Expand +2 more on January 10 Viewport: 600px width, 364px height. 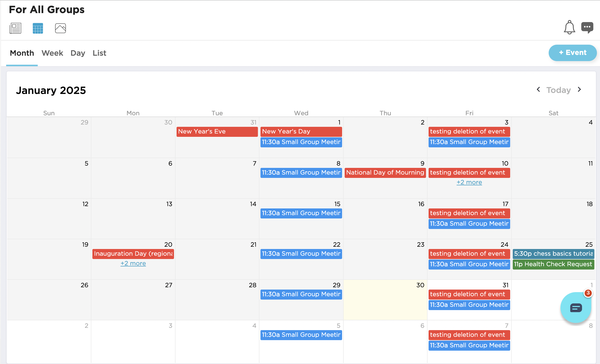coord(469,182)
